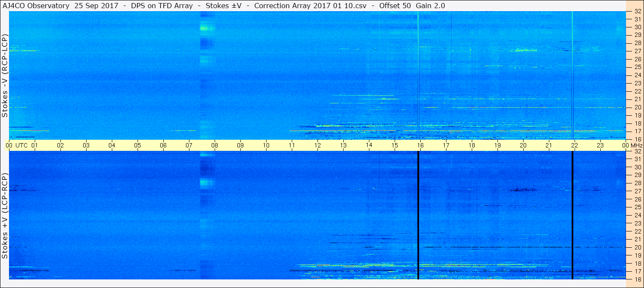Screen dimensions: 644x288
Task: Pick the 17 hour mark on the UTC time axis
Action: (446, 145)
